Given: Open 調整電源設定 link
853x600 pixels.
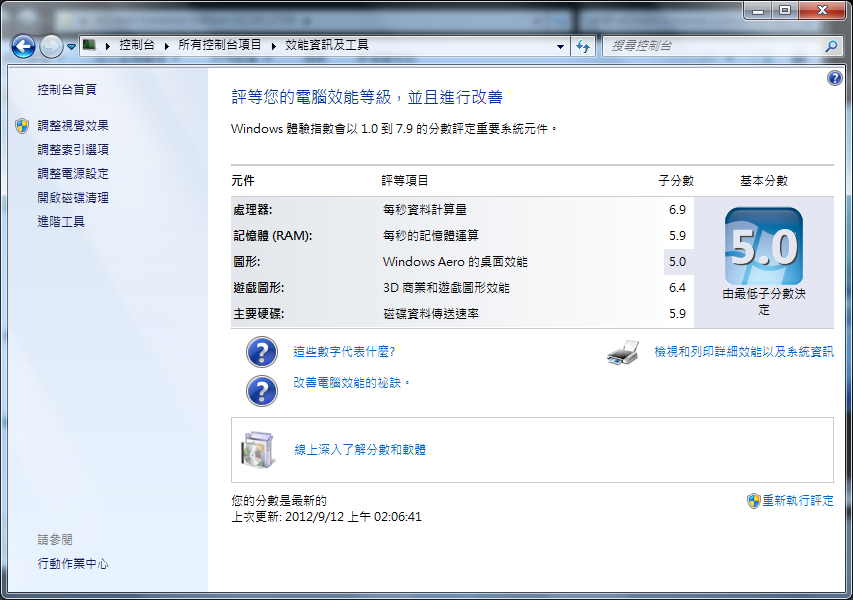Looking at the screenshot, I should (73, 174).
